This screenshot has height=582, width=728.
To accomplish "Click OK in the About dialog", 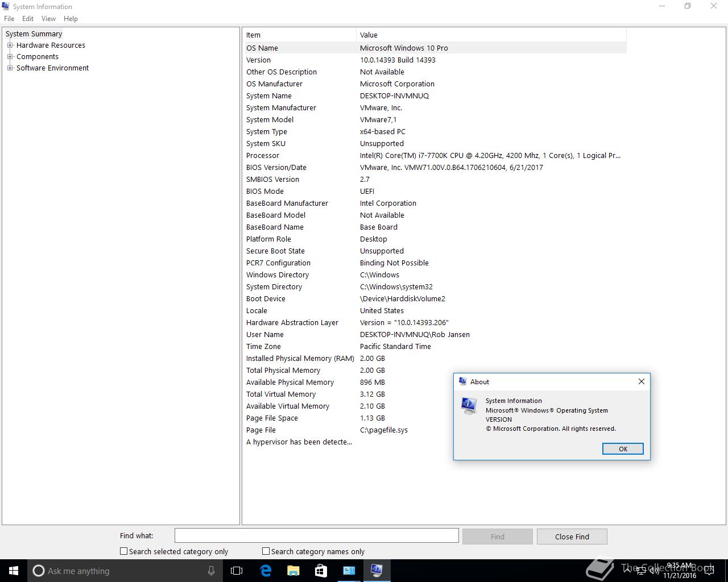I will click(623, 448).
